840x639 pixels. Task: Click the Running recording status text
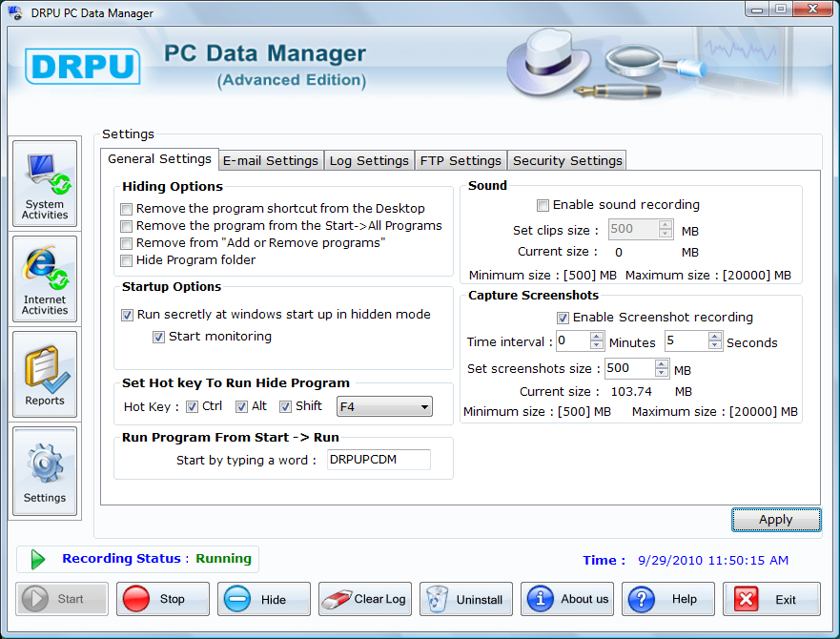point(223,559)
